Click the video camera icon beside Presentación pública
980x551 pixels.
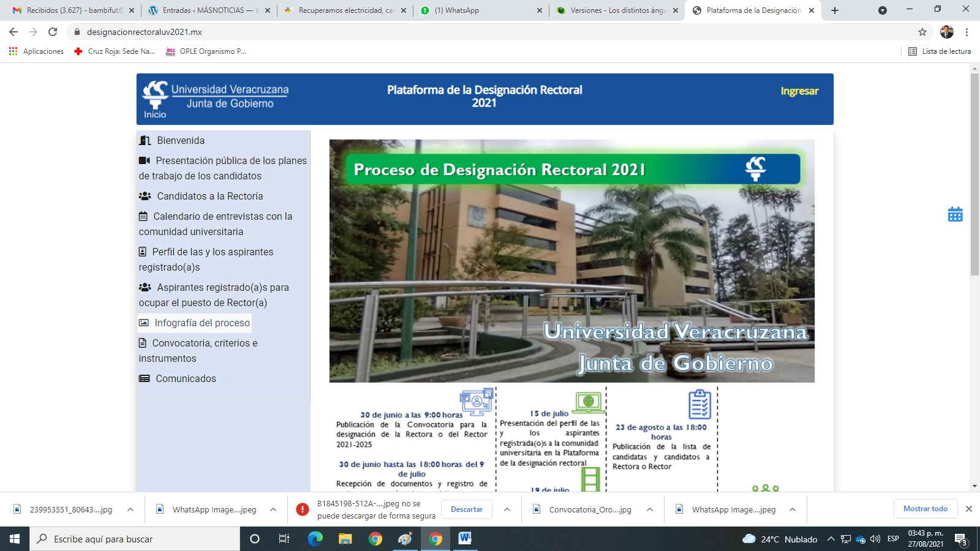pyautogui.click(x=144, y=160)
